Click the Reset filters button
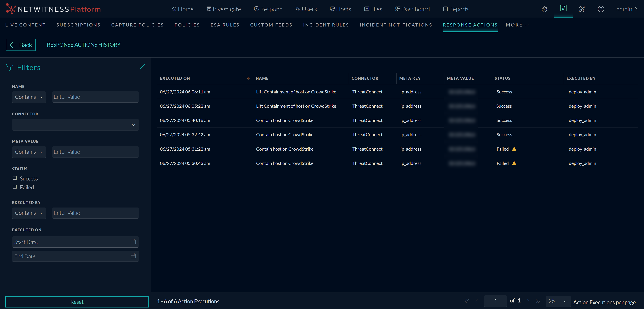 [77, 302]
